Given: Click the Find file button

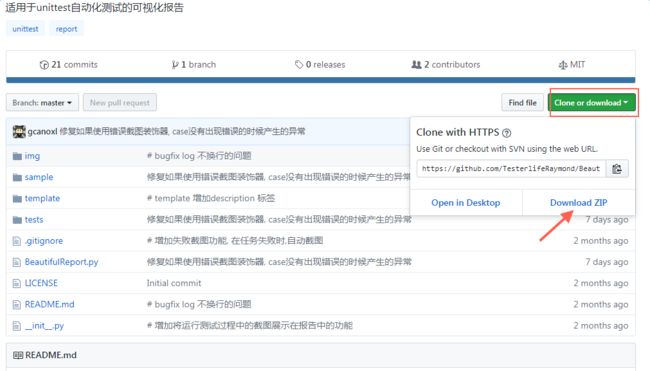Looking at the screenshot, I should tap(522, 102).
